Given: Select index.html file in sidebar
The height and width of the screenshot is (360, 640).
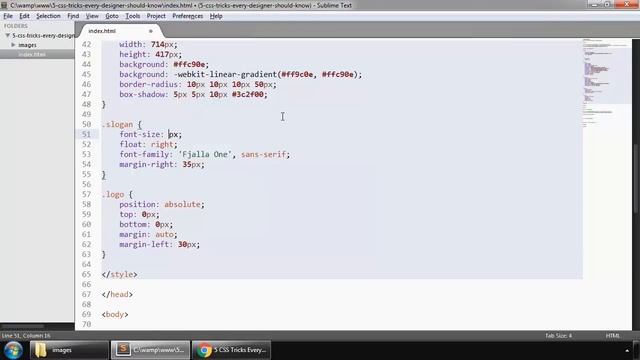Looking at the screenshot, I should [x=32, y=54].
